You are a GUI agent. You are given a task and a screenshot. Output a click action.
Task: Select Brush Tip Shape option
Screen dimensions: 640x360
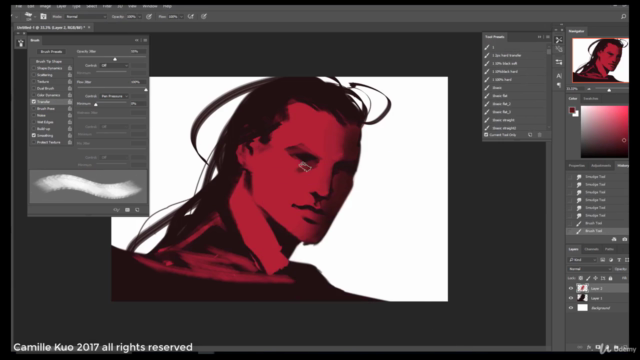click(49, 61)
